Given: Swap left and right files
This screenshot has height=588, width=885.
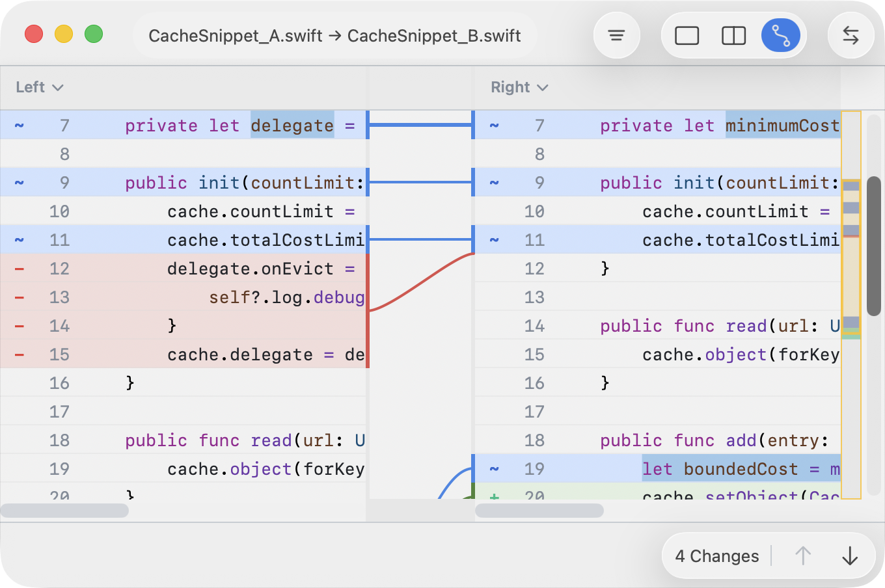Looking at the screenshot, I should pos(851,35).
